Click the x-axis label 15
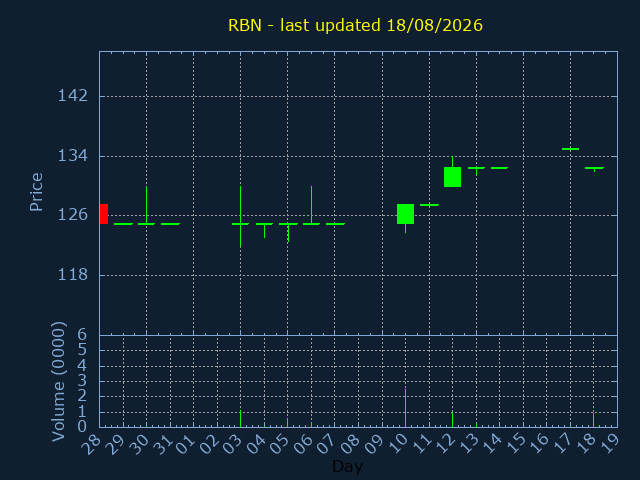640x480 pixels. click(516, 443)
